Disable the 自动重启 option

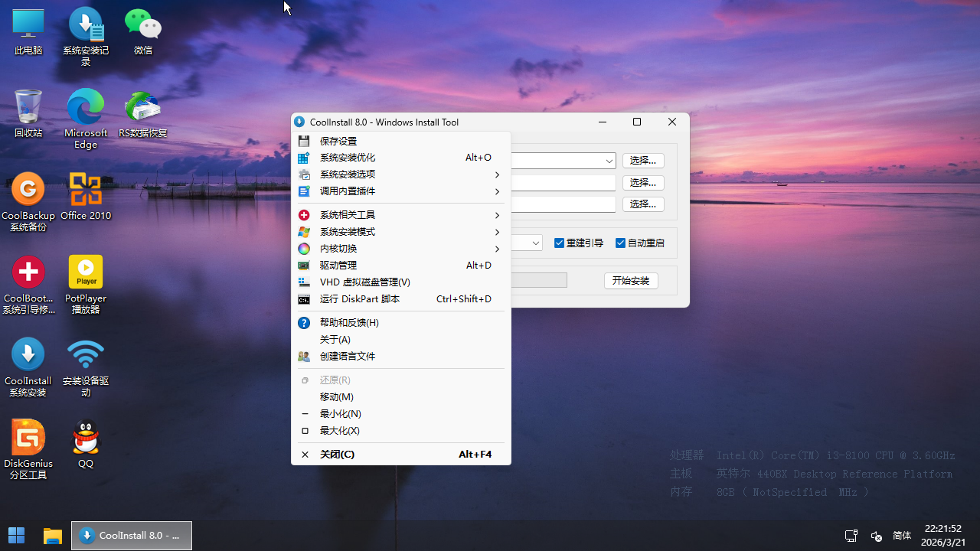pyautogui.click(x=620, y=243)
